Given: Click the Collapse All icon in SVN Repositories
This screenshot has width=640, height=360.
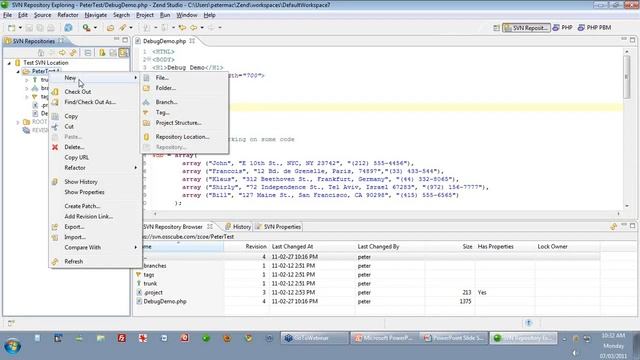Looking at the screenshot, I should (88, 53).
